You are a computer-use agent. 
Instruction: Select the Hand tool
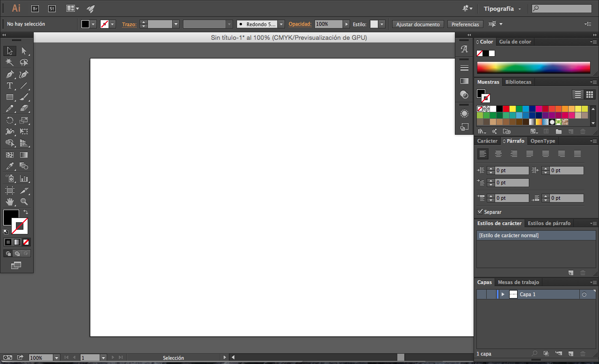[9, 201]
